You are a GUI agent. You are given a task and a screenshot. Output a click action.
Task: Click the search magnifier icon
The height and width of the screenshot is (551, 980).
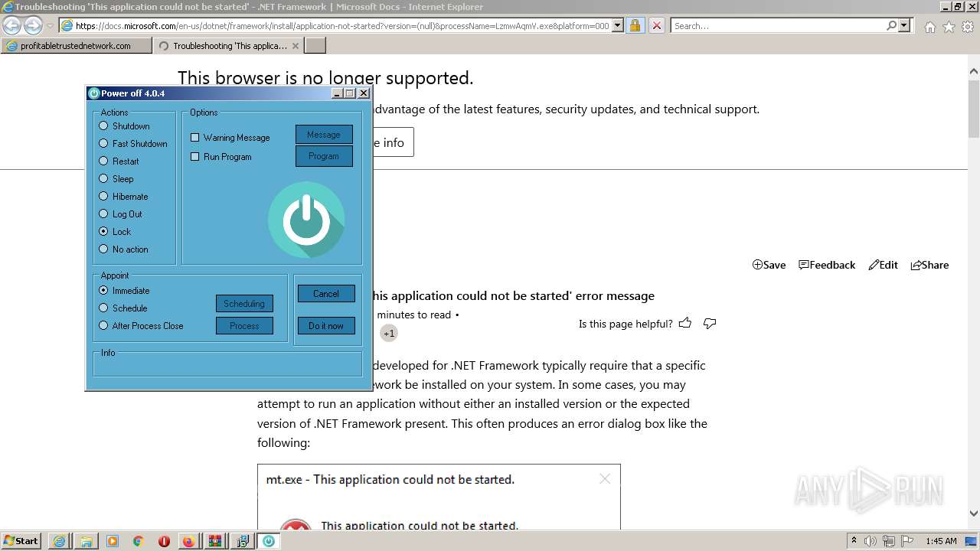coord(891,25)
